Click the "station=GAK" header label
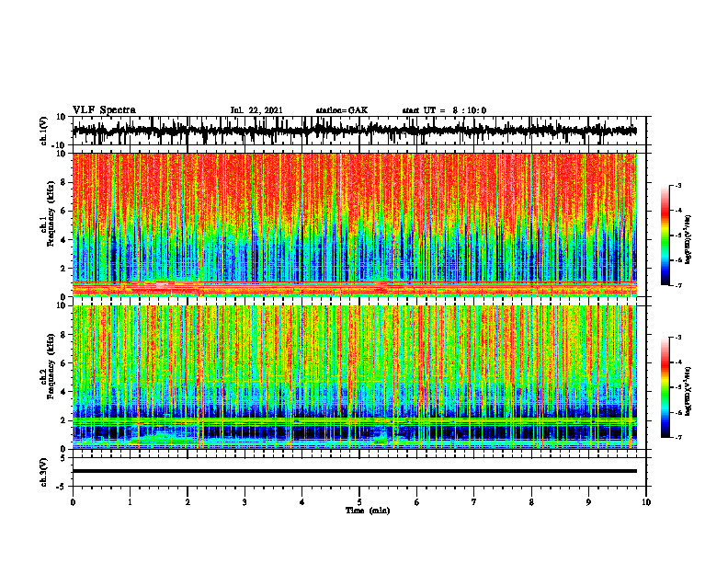The image size is (728, 563). (342, 110)
